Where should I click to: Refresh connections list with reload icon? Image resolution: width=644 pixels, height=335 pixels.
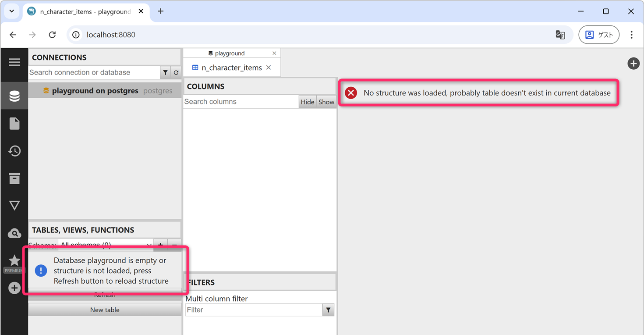[x=176, y=73]
